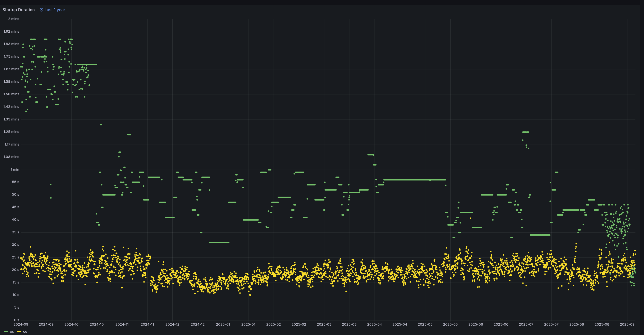Click the Last 1 year time override link
The width and height of the screenshot is (644, 335).
[x=54, y=10]
